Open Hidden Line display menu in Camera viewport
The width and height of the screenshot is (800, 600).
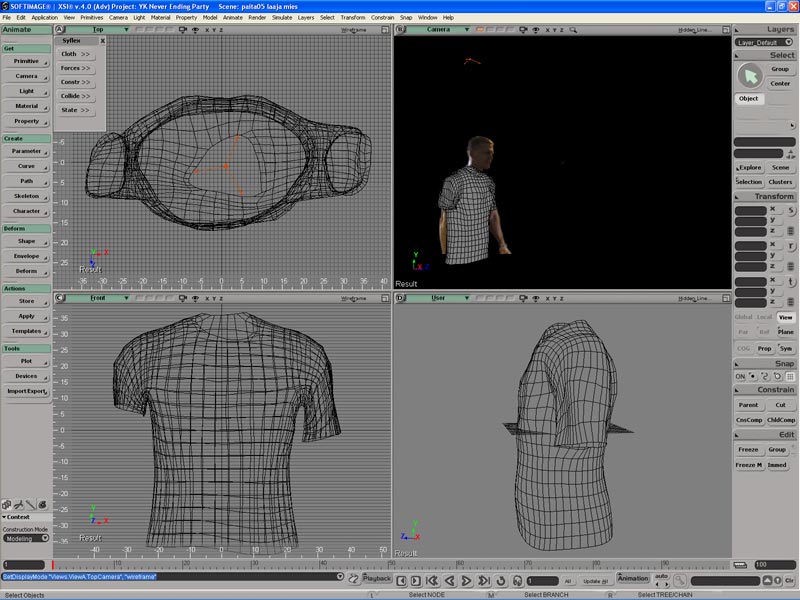(694, 30)
